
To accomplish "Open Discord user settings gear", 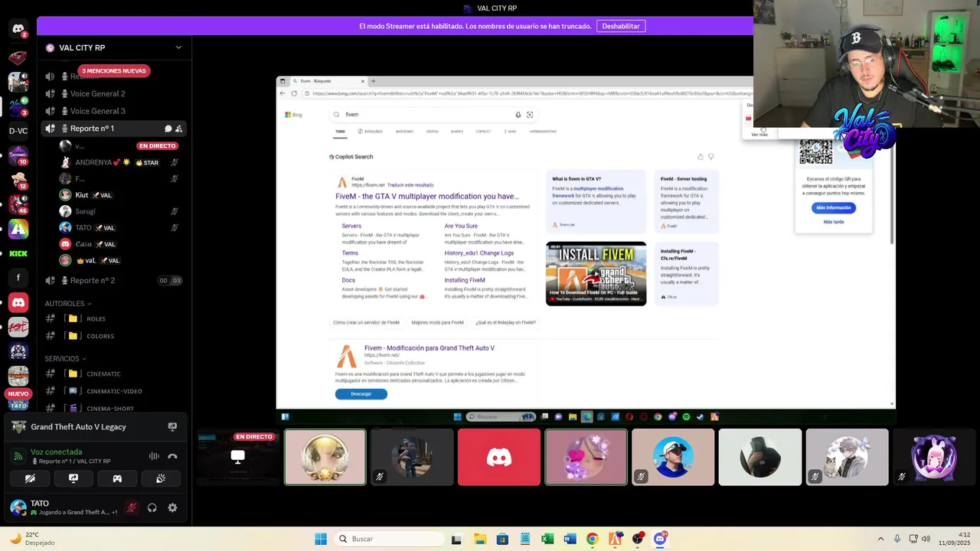I will [x=172, y=507].
